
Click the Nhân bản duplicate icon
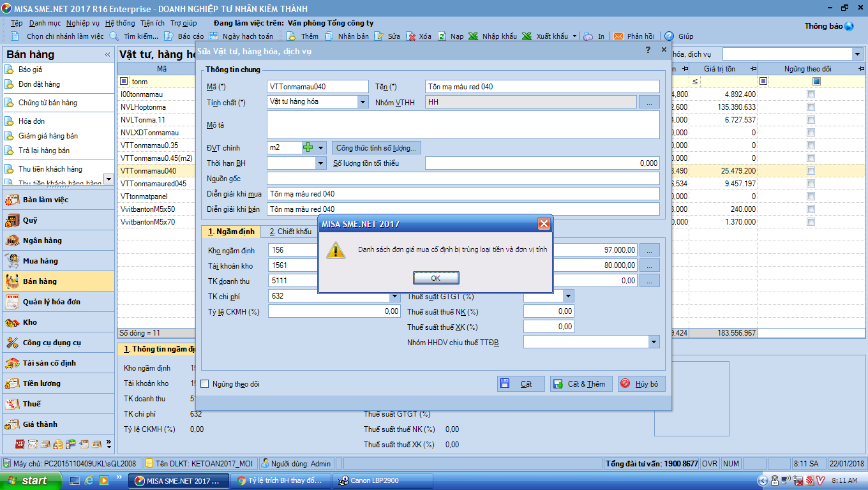click(328, 36)
